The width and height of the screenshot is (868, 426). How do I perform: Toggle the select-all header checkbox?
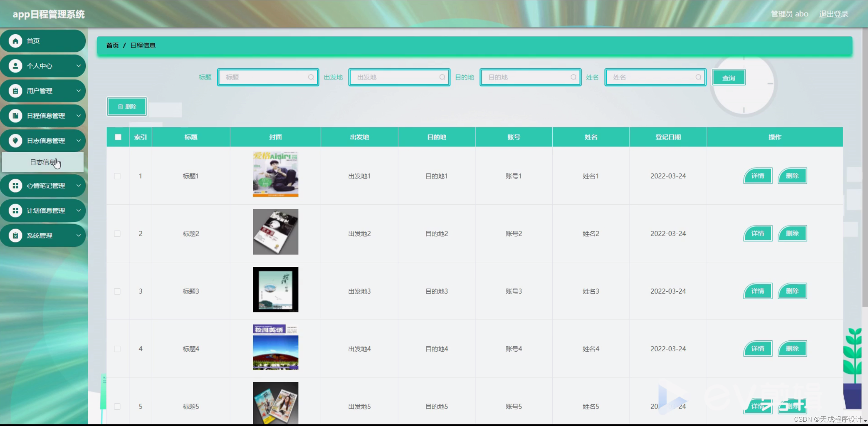point(118,137)
